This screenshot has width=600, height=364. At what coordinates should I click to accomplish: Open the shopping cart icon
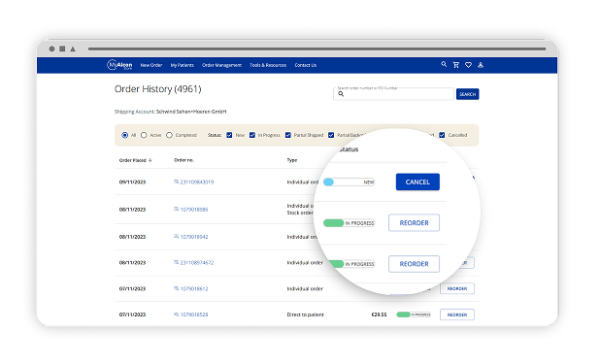point(455,65)
